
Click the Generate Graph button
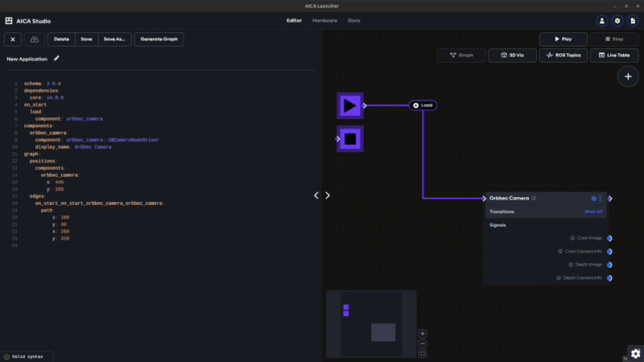point(159,39)
